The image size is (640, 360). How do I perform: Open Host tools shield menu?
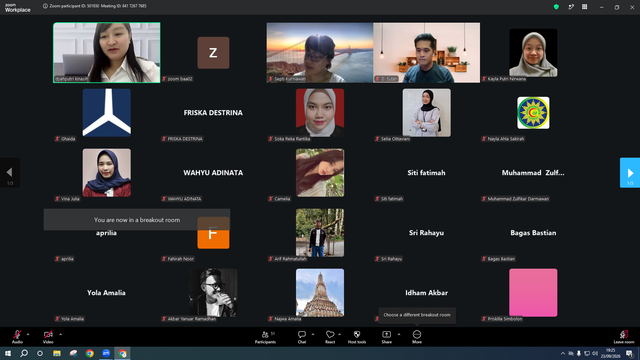357,337
